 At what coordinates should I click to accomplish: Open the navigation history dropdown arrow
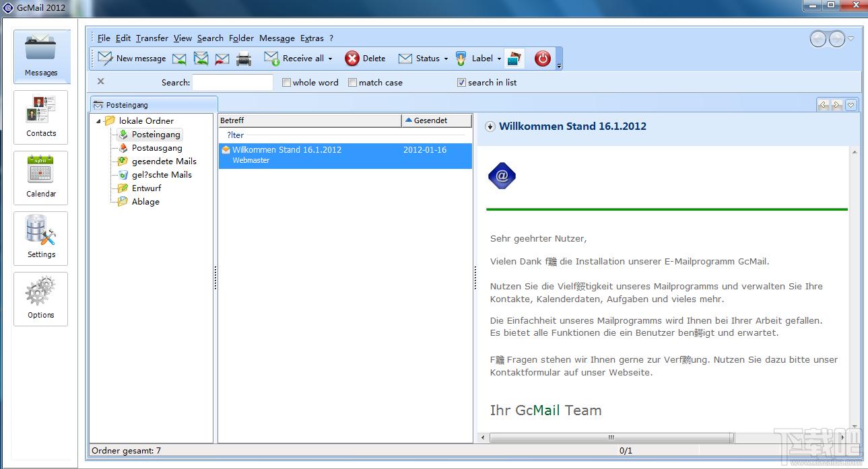click(x=851, y=38)
